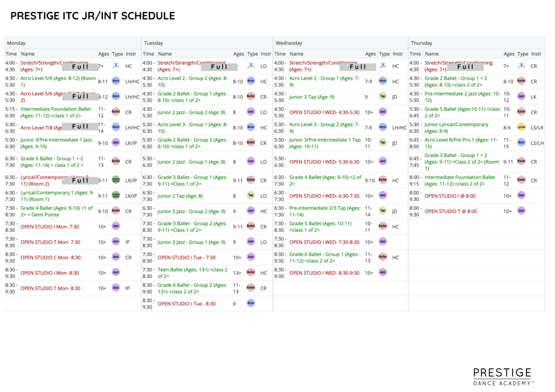Viewport: 555px width, 392px height.
Task: Click the Ages column header under Monday
Action: pyautogui.click(x=104, y=54)
